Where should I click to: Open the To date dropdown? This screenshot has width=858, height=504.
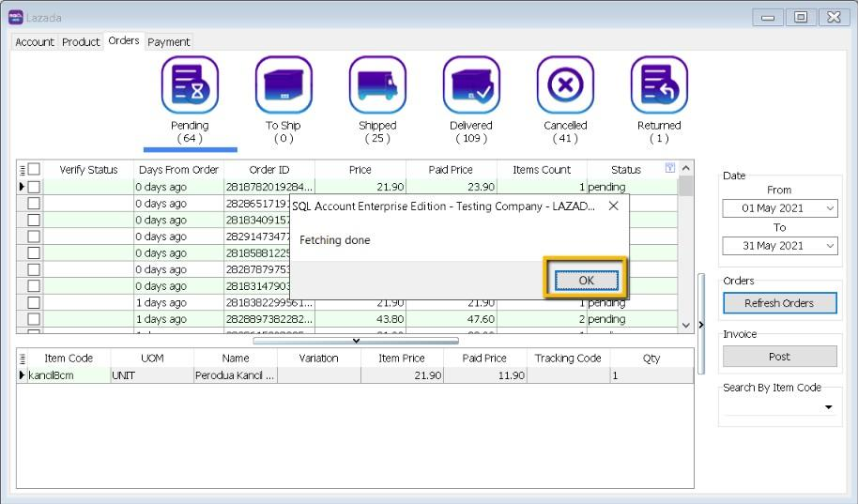tap(830, 246)
